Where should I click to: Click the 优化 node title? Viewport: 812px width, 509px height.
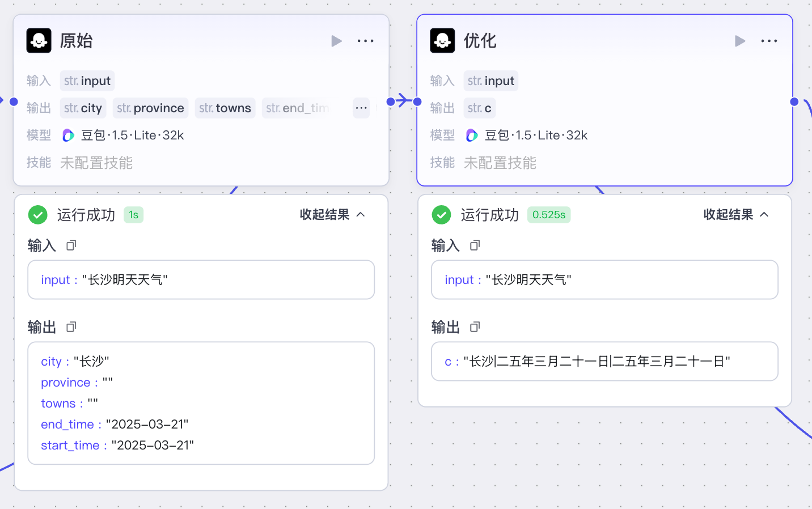pos(480,41)
